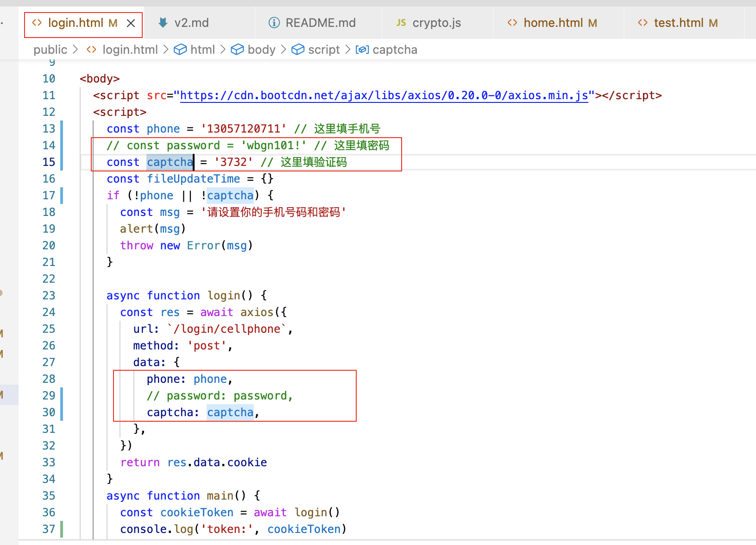
Task: Expand the chevron after public breadcrumb
Action: pyautogui.click(x=75, y=50)
